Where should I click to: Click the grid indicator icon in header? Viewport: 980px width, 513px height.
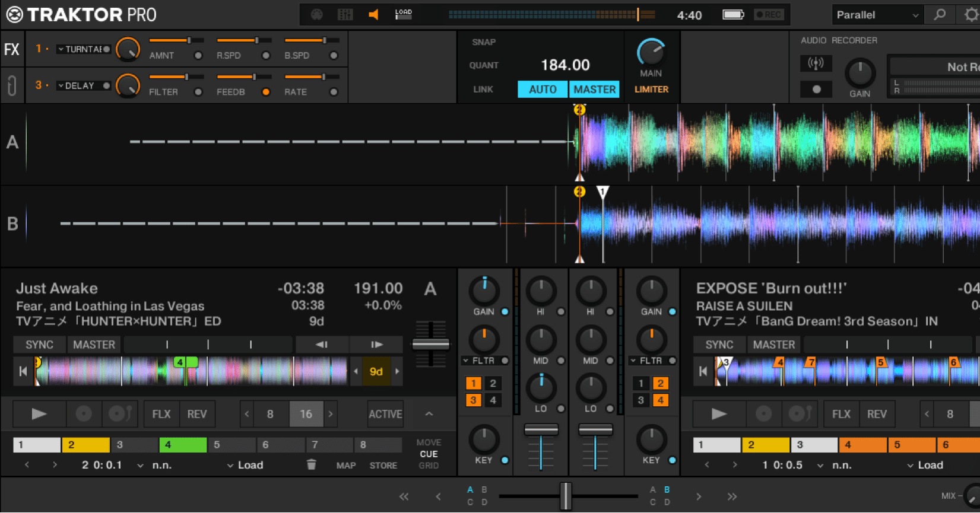pyautogui.click(x=345, y=14)
